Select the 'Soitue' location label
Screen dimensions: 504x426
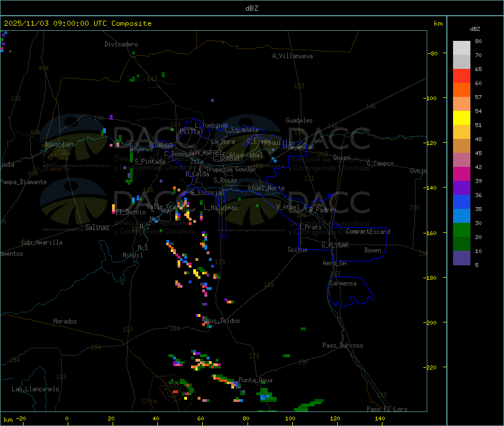[297, 250]
